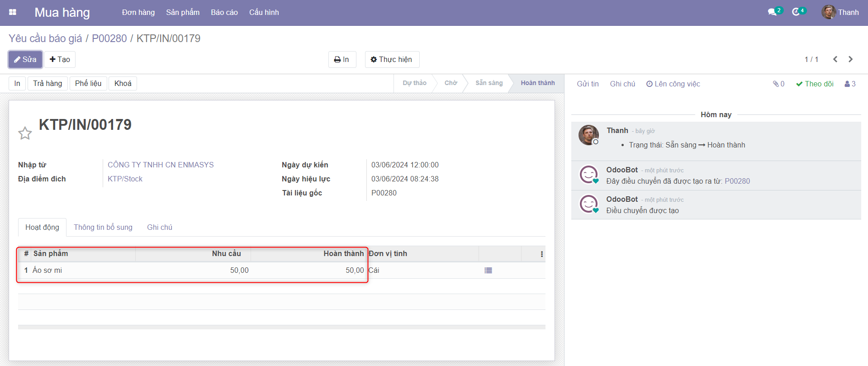Go to the next record arrow

[x=850, y=59]
